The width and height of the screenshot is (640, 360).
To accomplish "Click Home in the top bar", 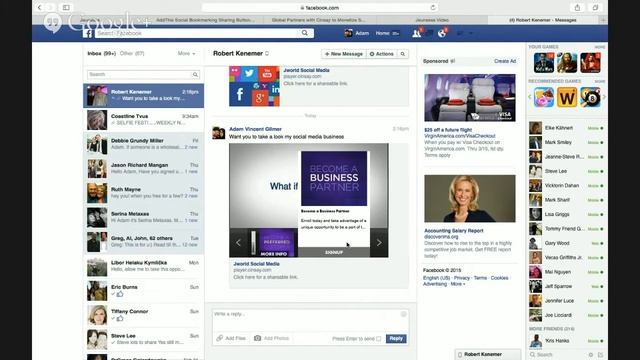I will point(382,33).
